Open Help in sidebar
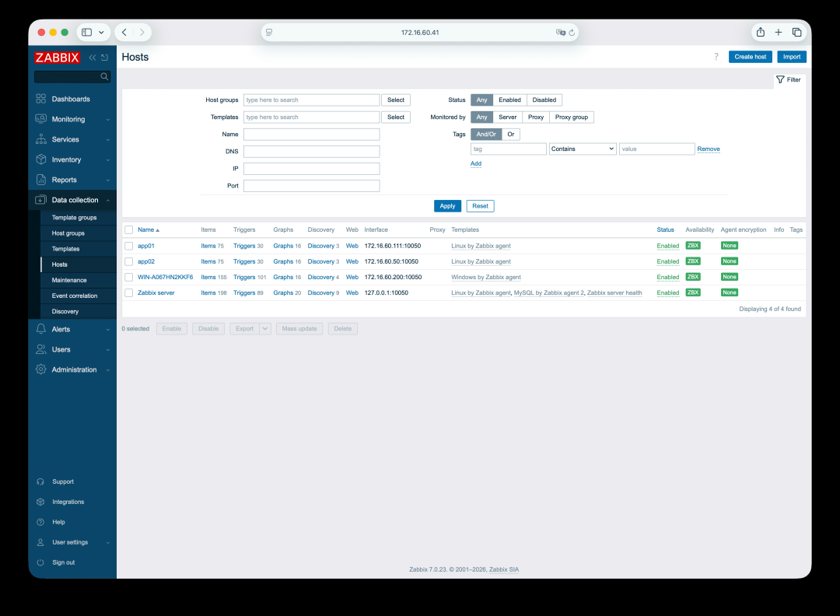This screenshot has width=840, height=616. [58, 522]
